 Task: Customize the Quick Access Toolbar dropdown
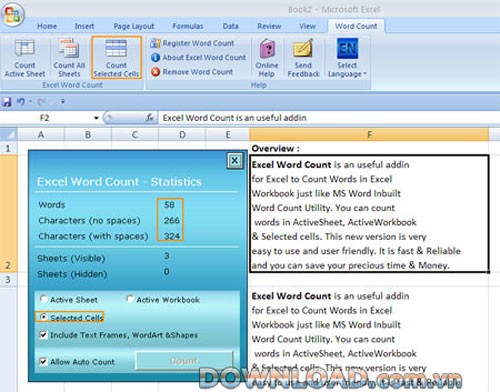tap(63, 101)
